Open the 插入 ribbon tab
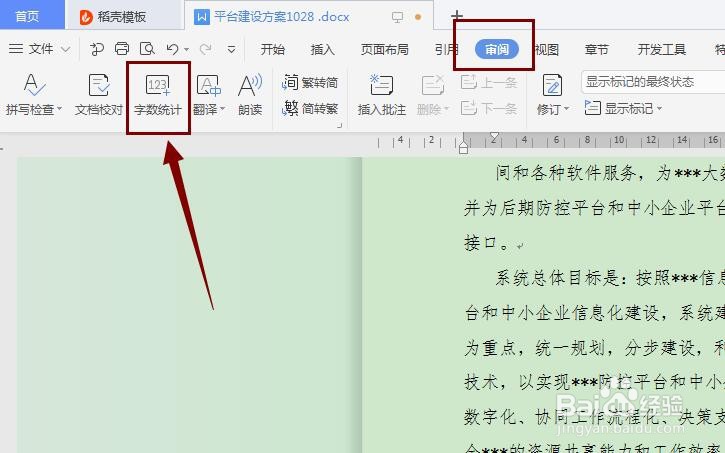Viewport: 725px width, 453px height. (322, 49)
